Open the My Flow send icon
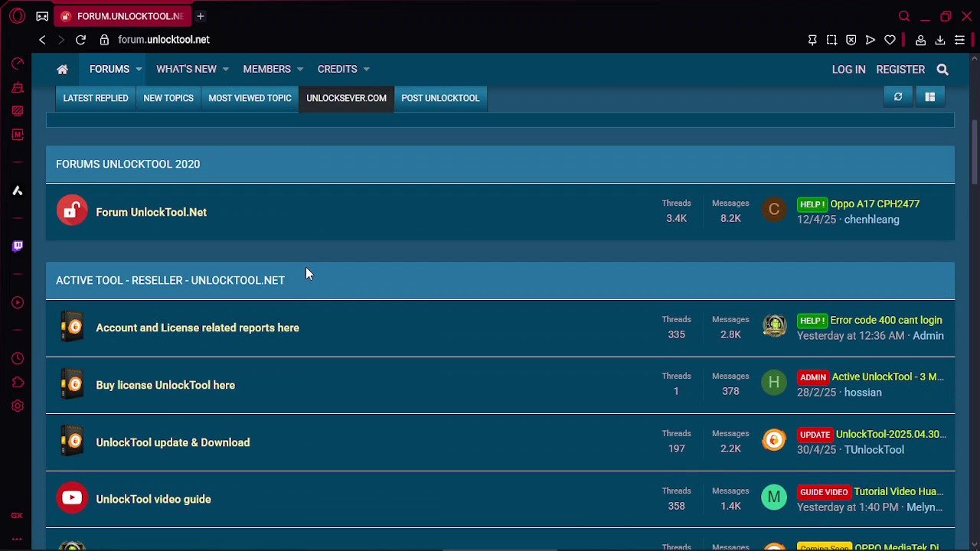The height and width of the screenshot is (551, 980). tap(871, 40)
